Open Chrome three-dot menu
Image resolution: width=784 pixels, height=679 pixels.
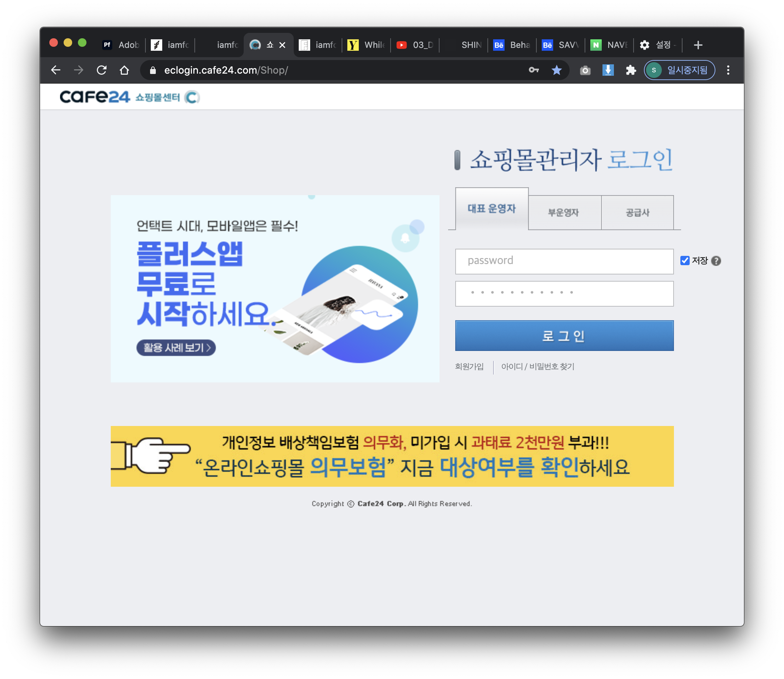728,70
